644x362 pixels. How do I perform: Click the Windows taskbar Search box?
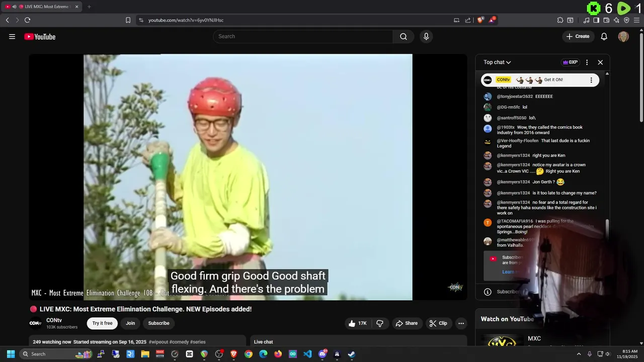pos(55,354)
